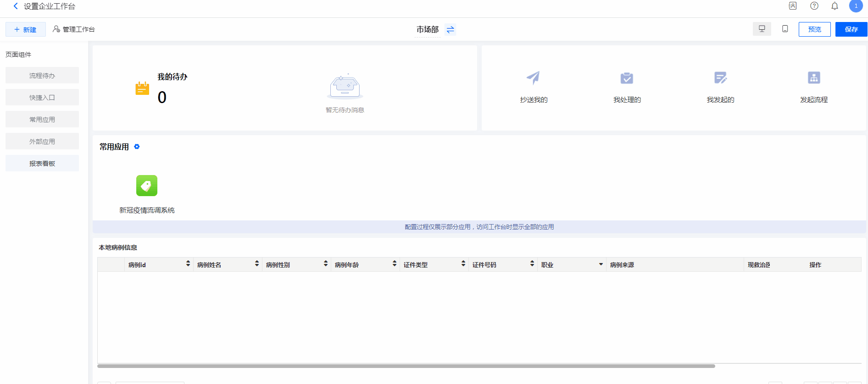Switch to mobile preview mode

(785, 29)
